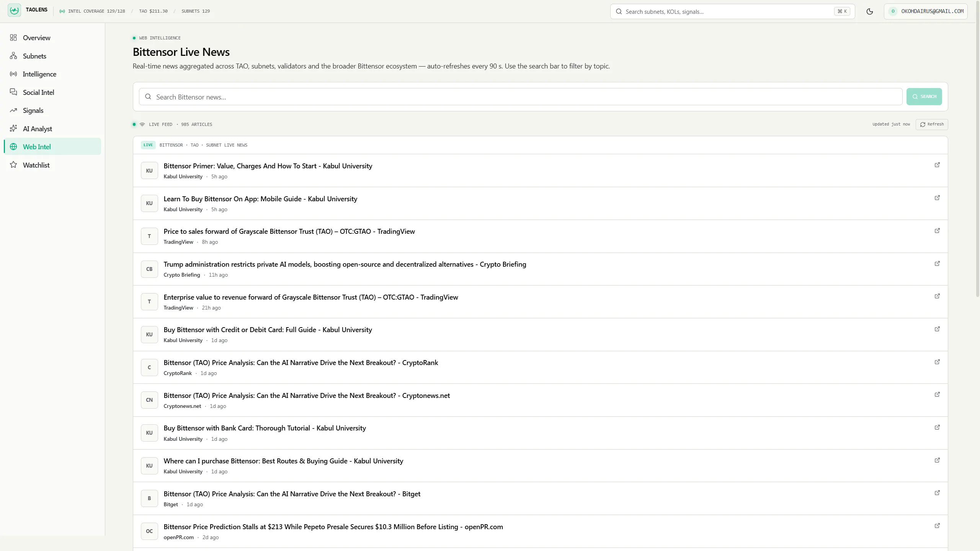Open the Grayscale Price to sales forward article

click(289, 231)
